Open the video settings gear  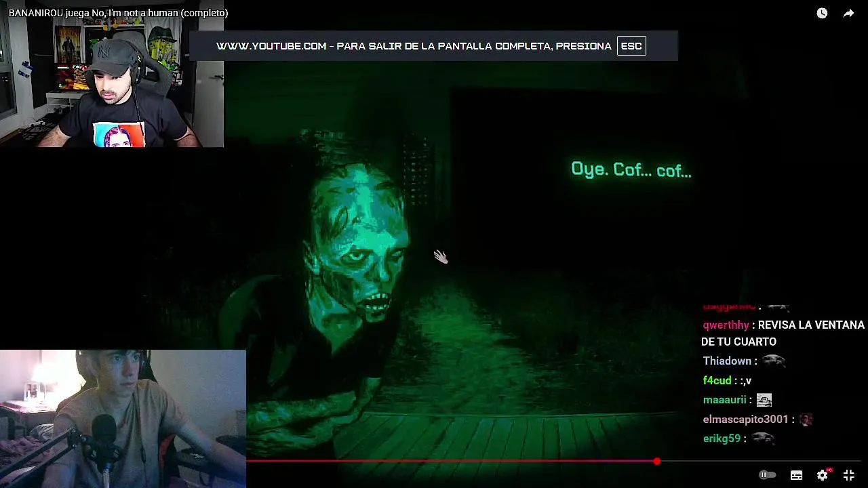pyautogui.click(x=822, y=475)
